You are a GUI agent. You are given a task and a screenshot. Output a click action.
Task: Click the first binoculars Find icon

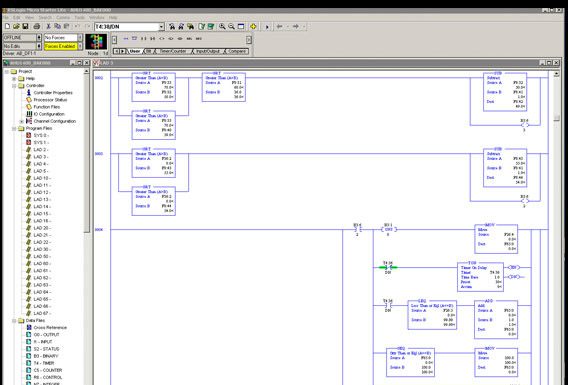pos(172,26)
